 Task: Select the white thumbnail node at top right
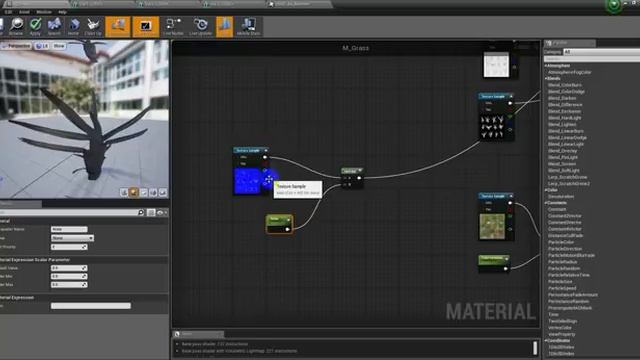click(x=496, y=64)
